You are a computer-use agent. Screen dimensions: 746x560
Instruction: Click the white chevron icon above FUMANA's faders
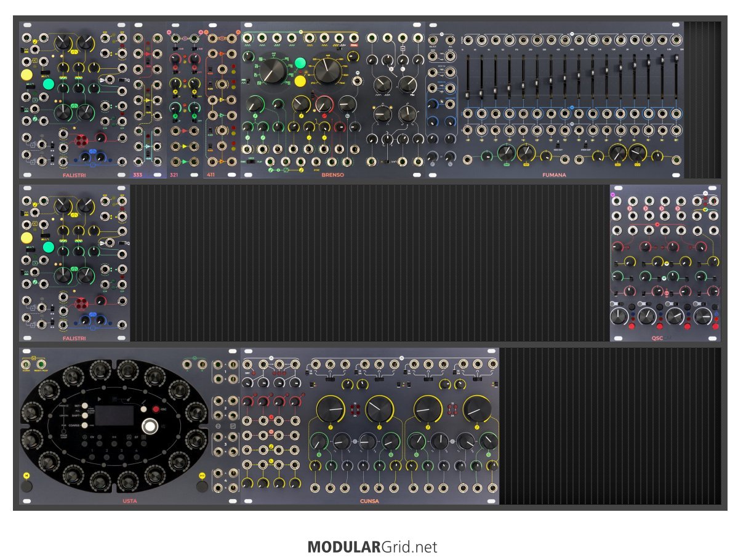pyautogui.click(x=572, y=34)
